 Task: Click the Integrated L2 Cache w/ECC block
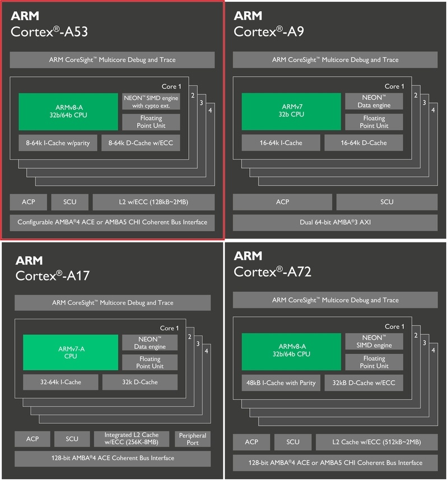tap(131, 439)
